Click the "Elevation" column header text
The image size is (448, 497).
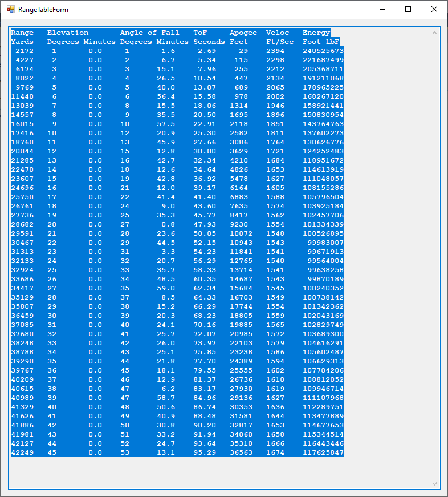pyautogui.click(x=68, y=33)
